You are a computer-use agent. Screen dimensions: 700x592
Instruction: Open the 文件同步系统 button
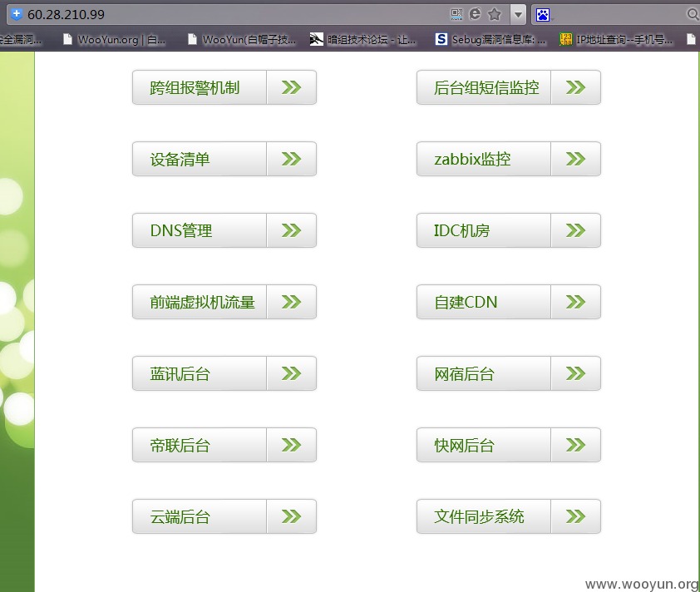pyautogui.click(x=509, y=516)
